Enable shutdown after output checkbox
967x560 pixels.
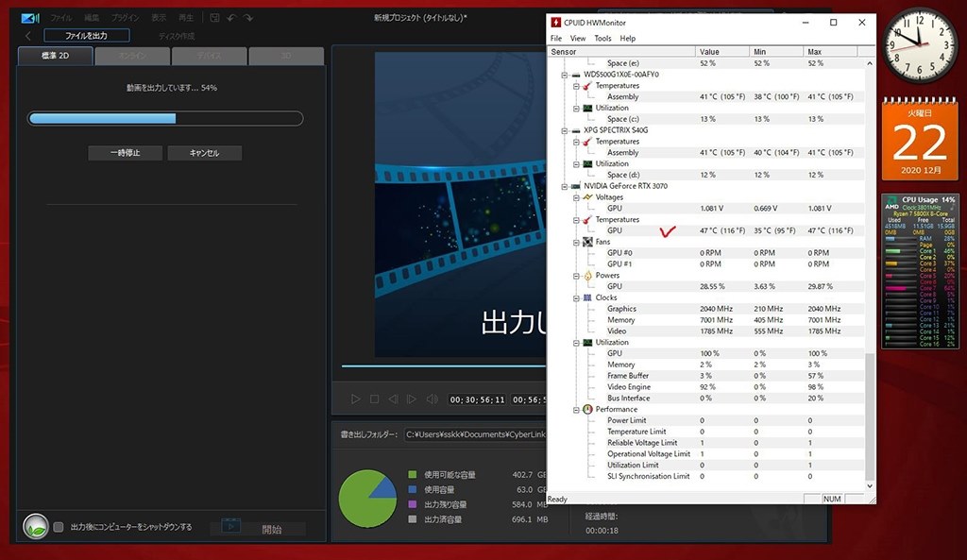point(59,527)
